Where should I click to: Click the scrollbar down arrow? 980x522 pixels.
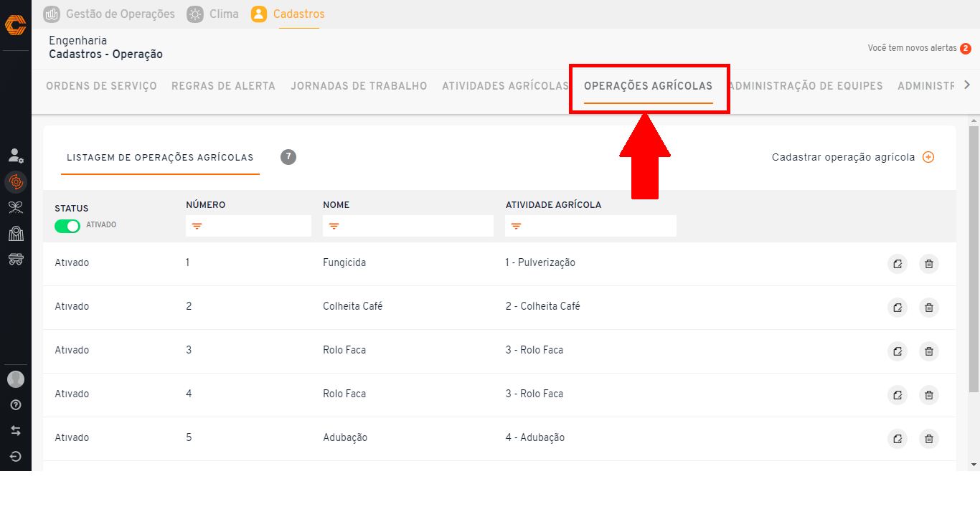click(974, 465)
